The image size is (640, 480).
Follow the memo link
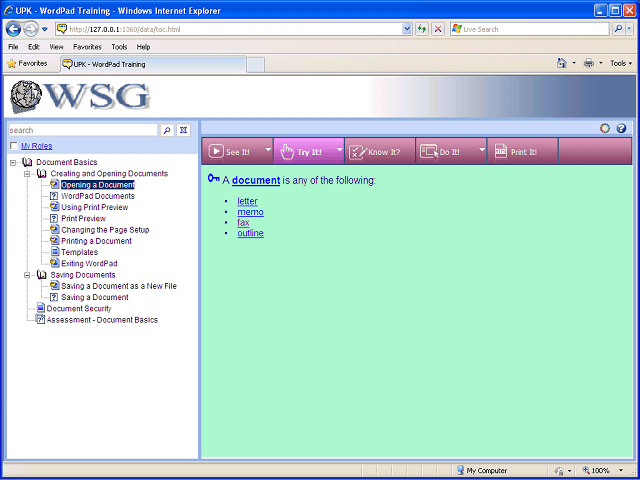tap(251, 212)
